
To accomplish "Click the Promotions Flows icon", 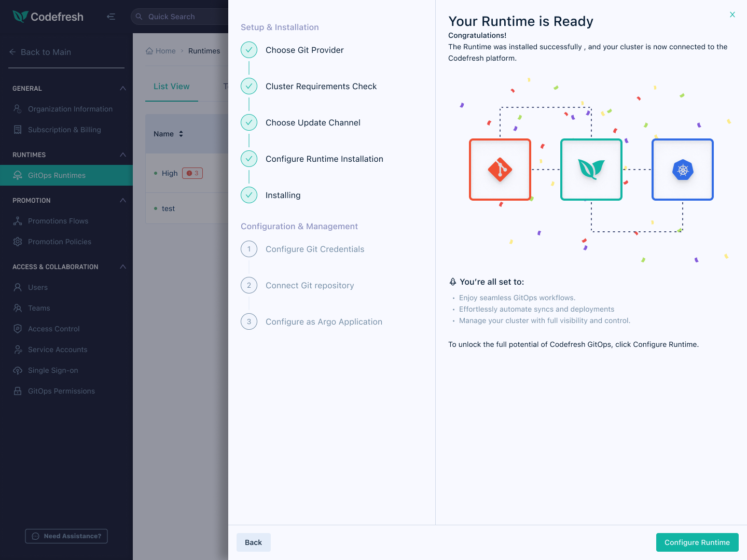I will click(18, 221).
